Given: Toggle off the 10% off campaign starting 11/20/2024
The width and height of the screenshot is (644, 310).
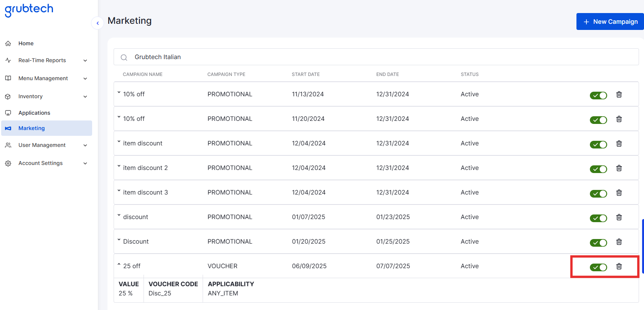Looking at the screenshot, I should coord(598,120).
